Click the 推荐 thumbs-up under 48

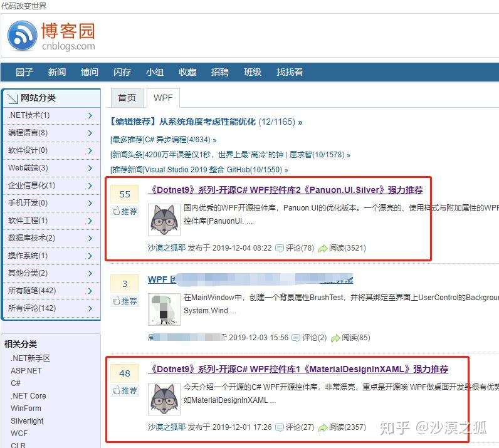click(x=125, y=390)
